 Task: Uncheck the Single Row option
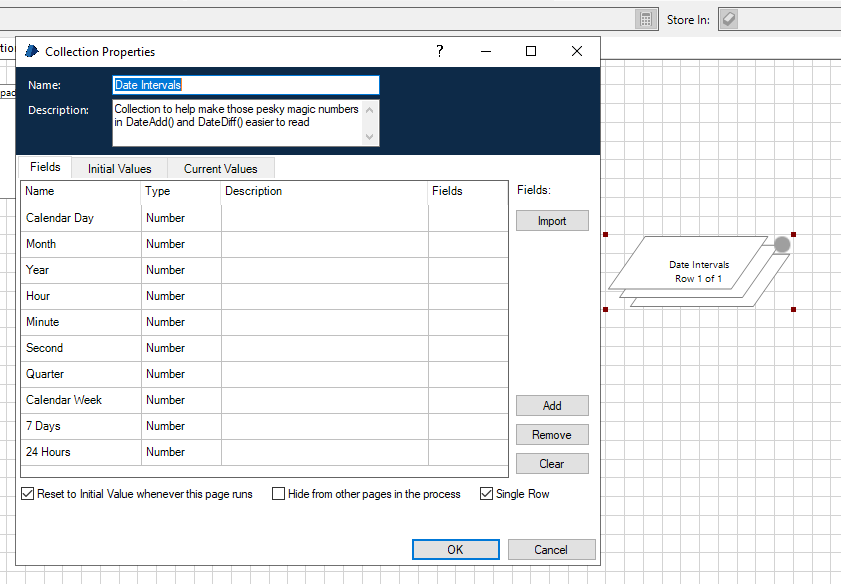[487, 494]
